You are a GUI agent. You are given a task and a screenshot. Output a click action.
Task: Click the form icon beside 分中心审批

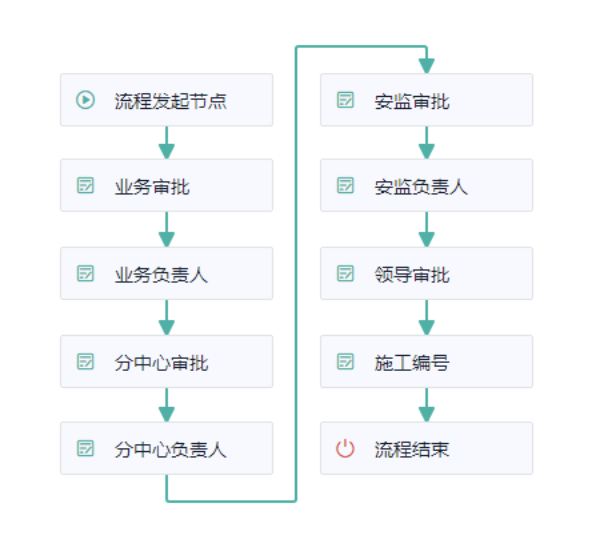pyautogui.click(x=86, y=362)
